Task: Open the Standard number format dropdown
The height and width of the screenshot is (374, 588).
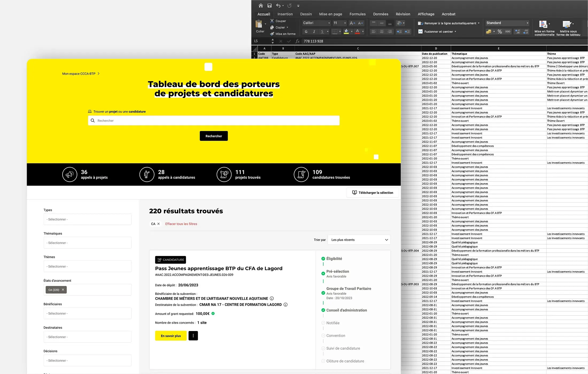Action: pos(507,23)
